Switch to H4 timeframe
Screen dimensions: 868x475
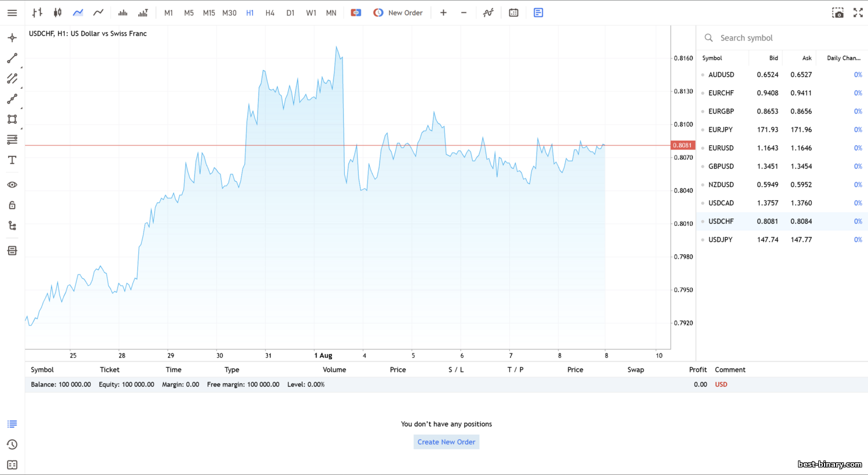tap(270, 13)
